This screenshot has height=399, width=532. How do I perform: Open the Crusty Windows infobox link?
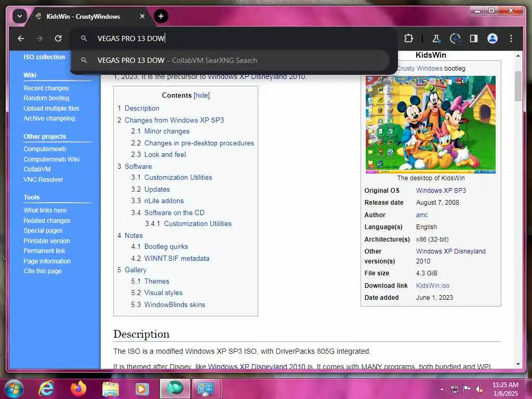420,69
